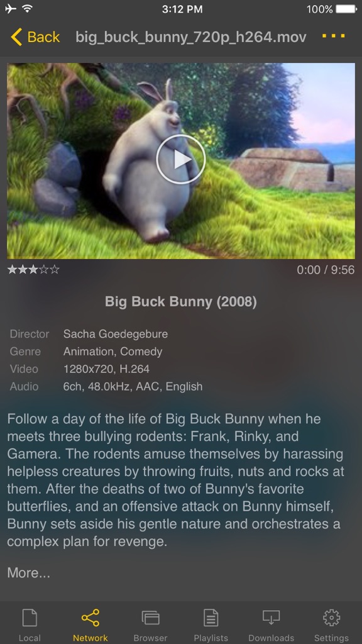Tap the Wi-Fi status icon

tap(28, 9)
